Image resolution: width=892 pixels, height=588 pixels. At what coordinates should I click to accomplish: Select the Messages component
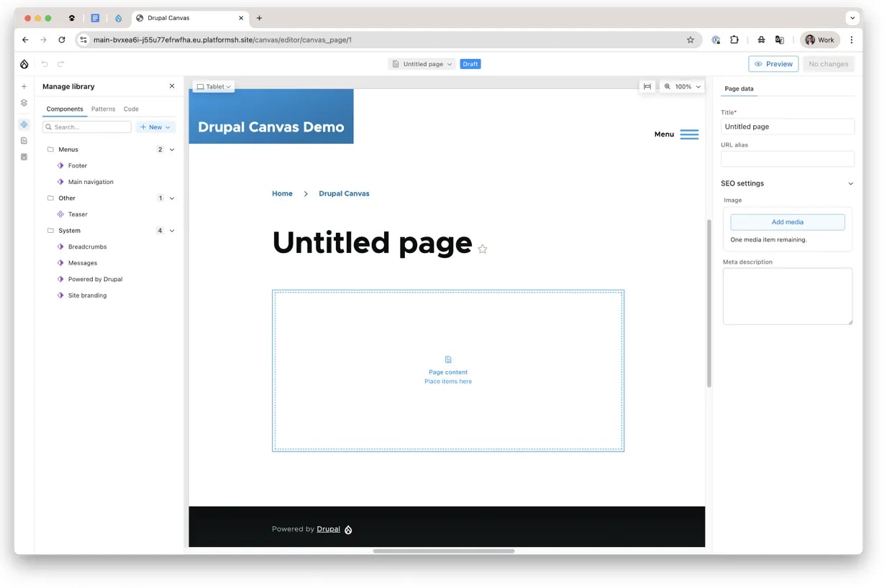coord(83,263)
